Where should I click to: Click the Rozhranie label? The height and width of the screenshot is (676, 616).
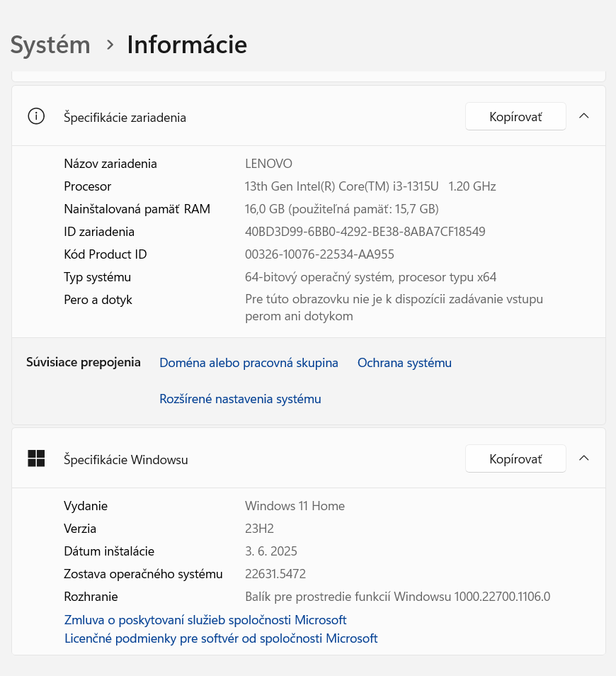pyautogui.click(x=91, y=597)
